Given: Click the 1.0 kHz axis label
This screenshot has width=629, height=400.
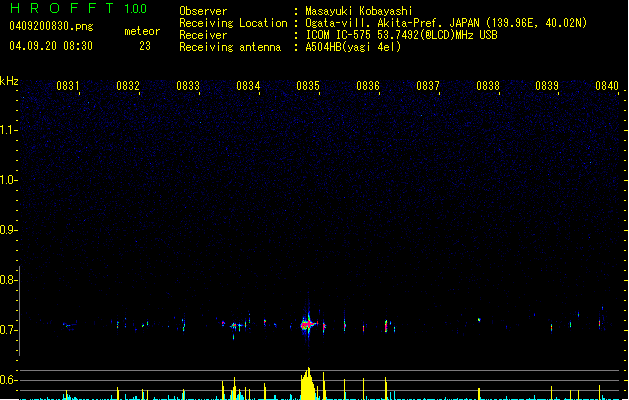Looking at the screenshot, I should (8, 180).
